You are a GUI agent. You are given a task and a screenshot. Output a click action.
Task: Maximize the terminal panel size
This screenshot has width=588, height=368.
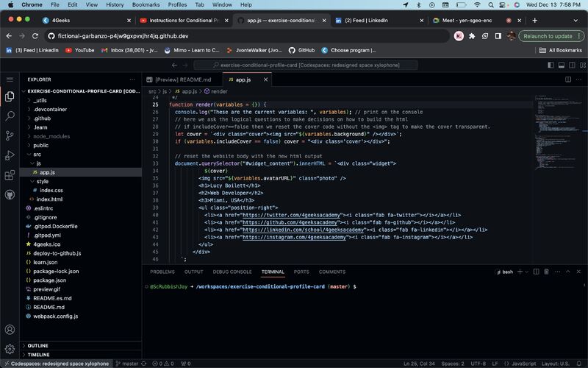tap(570, 272)
